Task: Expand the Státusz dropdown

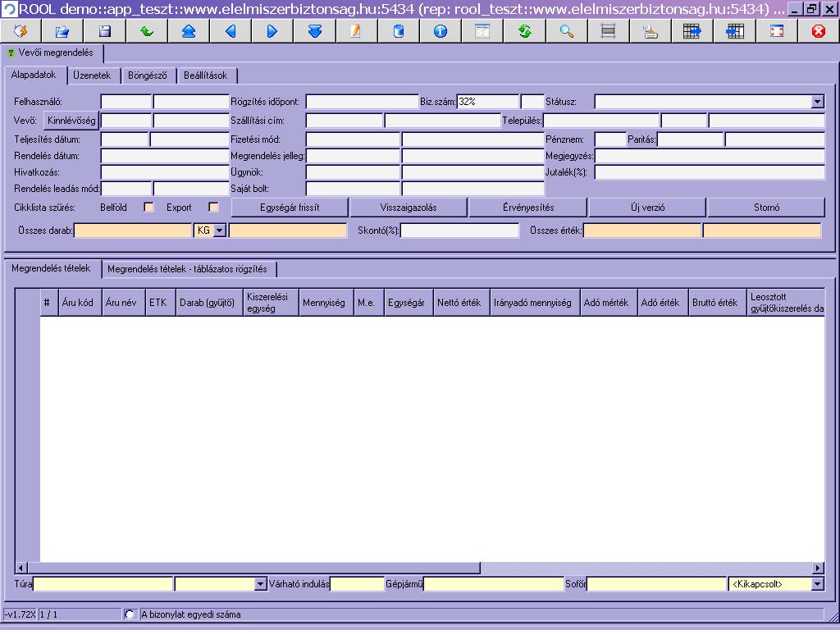Action: coord(818,102)
